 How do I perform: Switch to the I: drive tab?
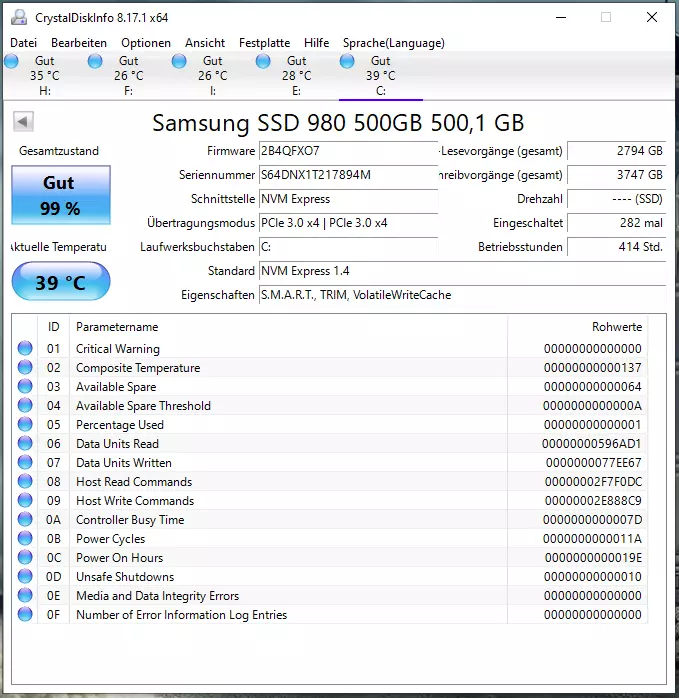point(213,76)
